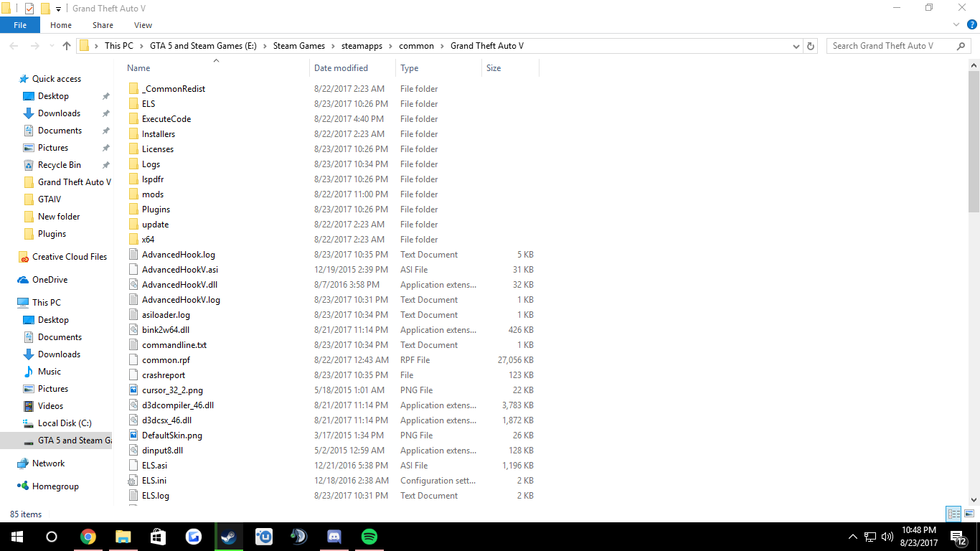Select Creative Cloud Files in navigation pane

[69, 257]
